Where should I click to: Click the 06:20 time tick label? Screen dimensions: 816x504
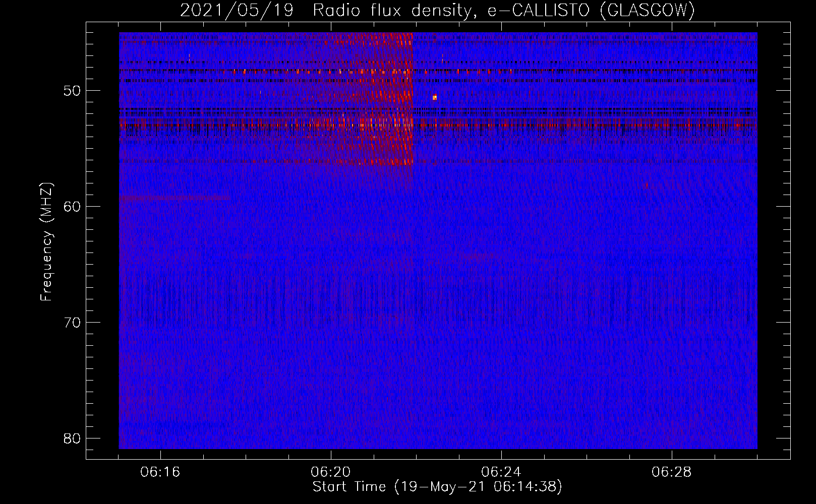point(331,473)
